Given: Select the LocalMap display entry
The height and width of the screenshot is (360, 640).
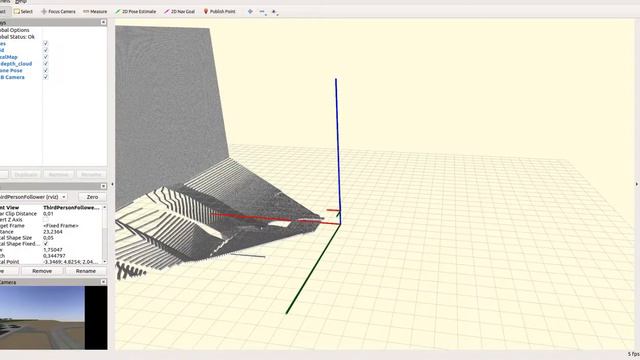Looking at the screenshot, I should (9, 57).
